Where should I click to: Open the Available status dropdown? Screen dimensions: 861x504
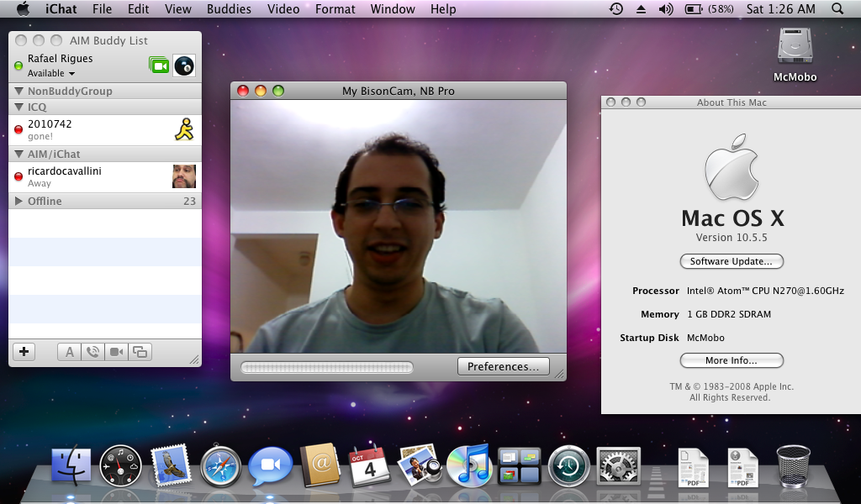51,74
